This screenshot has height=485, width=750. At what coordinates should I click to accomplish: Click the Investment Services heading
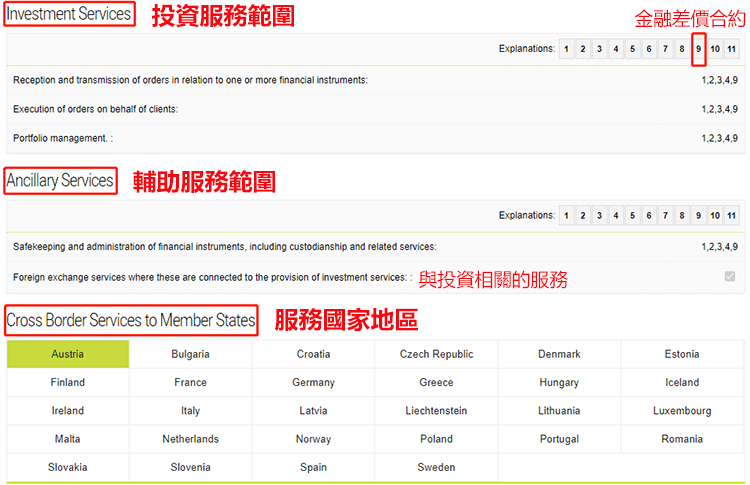click(x=69, y=14)
